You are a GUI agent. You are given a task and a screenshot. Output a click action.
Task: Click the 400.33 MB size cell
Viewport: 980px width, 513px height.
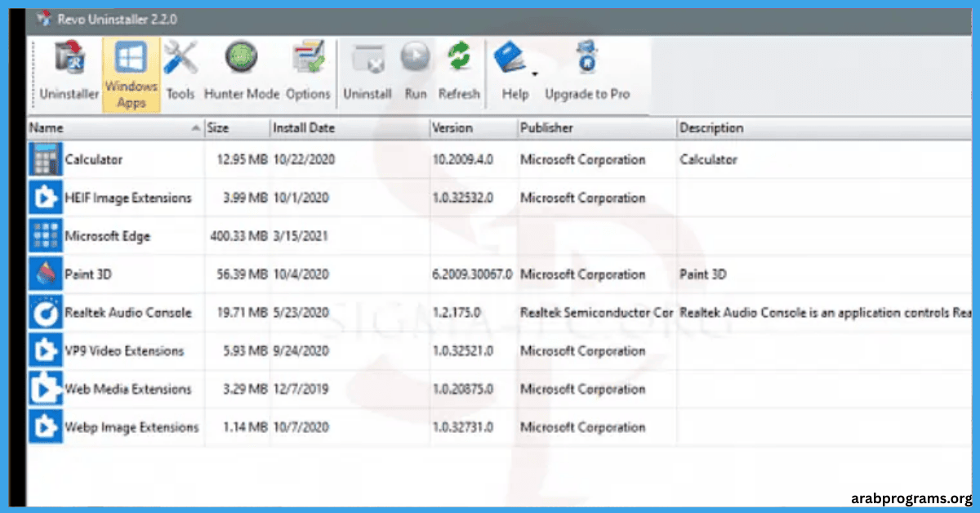point(239,237)
